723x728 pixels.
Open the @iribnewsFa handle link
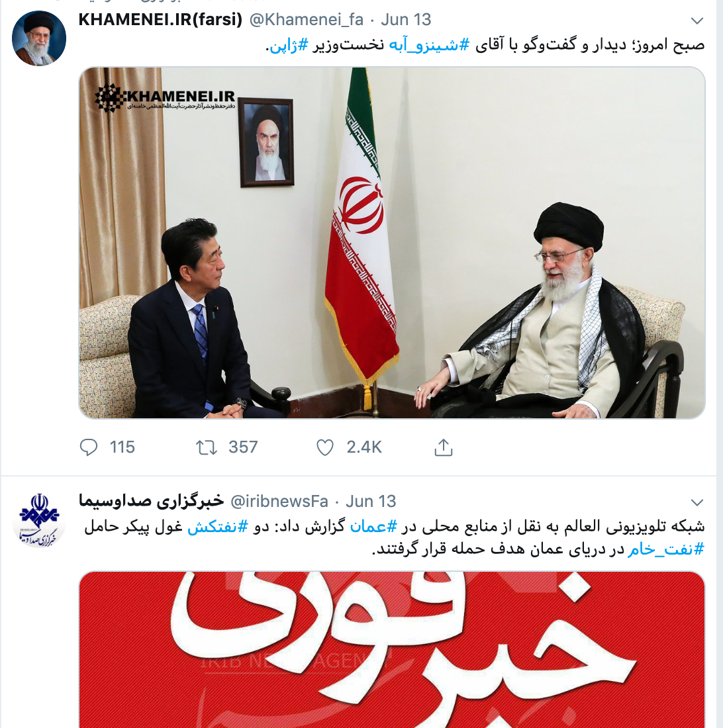(x=279, y=502)
